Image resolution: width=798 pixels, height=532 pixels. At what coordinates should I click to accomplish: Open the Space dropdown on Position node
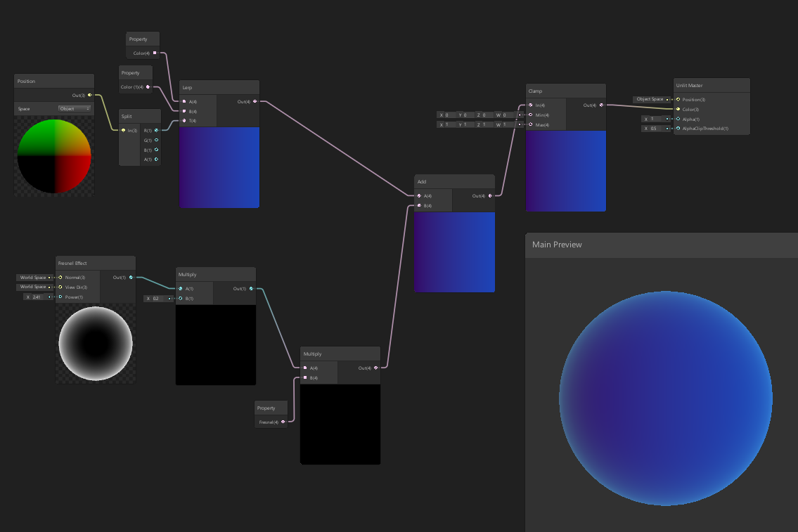[x=75, y=109]
